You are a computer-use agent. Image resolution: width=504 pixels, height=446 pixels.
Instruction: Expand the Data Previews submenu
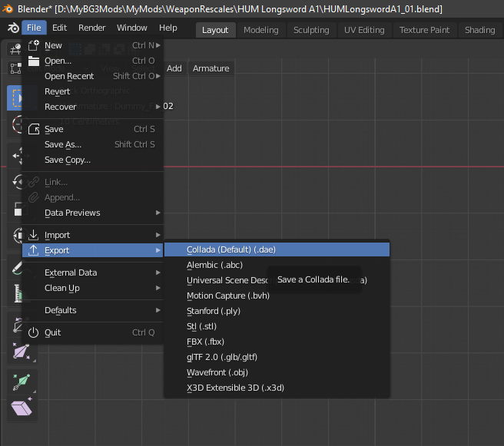(x=92, y=213)
